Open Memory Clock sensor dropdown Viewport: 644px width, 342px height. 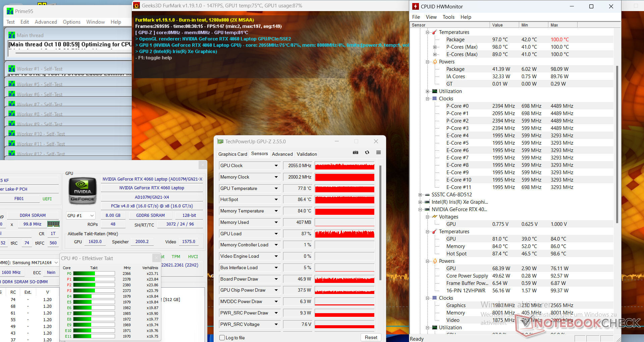coord(276,177)
